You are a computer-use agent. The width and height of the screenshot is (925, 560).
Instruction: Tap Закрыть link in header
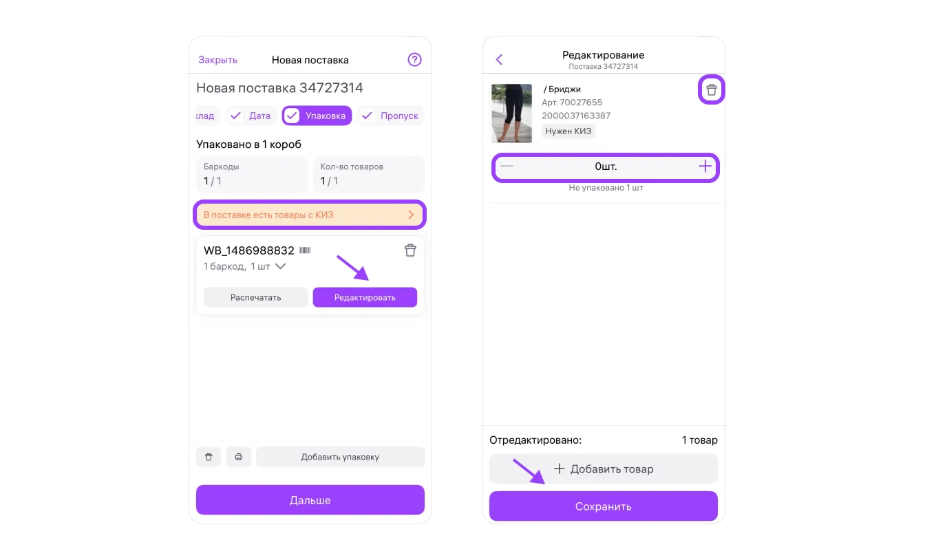(218, 60)
